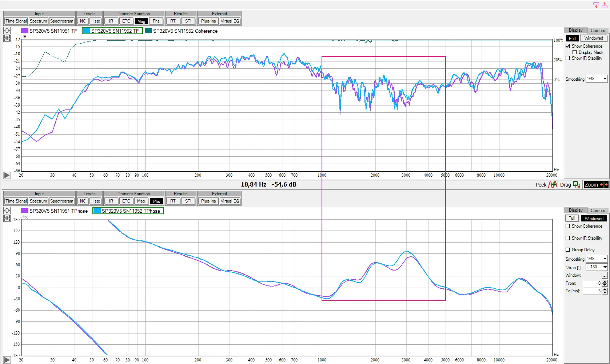Open the Wrap +-180 dropdown
The width and height of the screenshot is (610, 364).
(597, 267)
